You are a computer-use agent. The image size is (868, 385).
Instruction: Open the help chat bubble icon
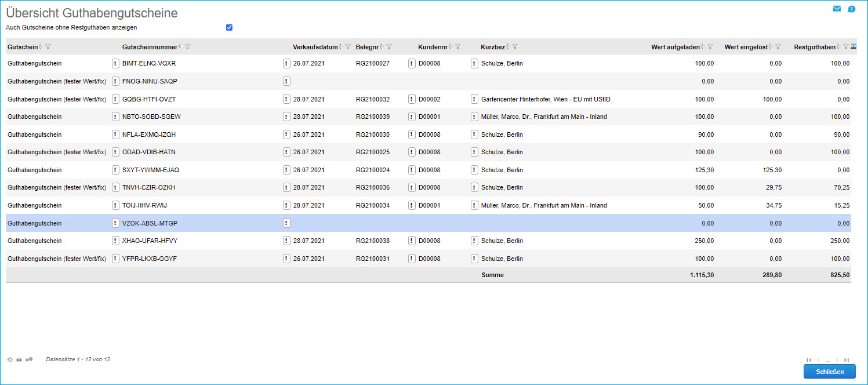tap(851, 9)
